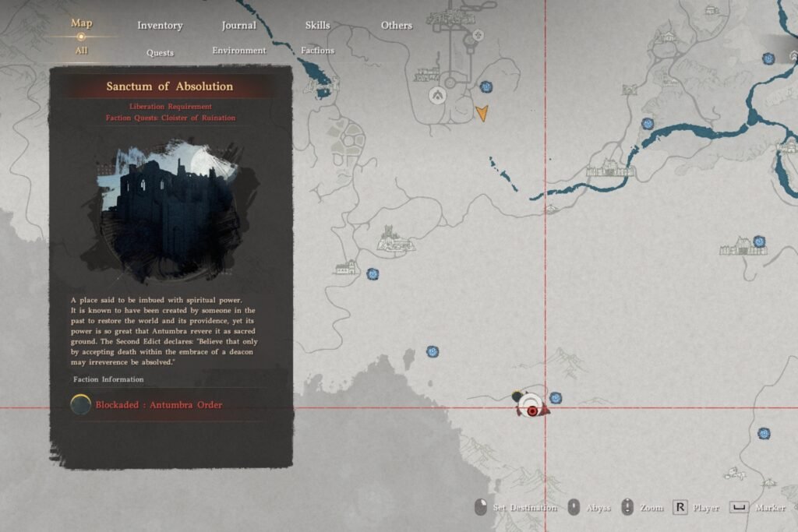Viewport: 798px width, 532px height.
Task: Click the blue checkpoint icon near the eastern river
Action: click(x=648, y=125)
